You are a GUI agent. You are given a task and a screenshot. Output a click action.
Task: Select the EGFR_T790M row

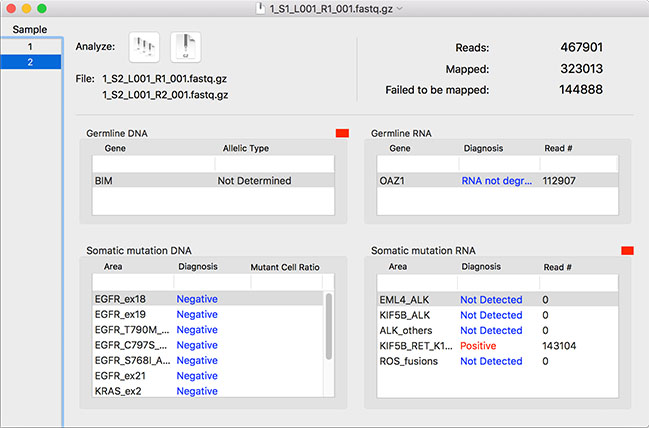208,329
